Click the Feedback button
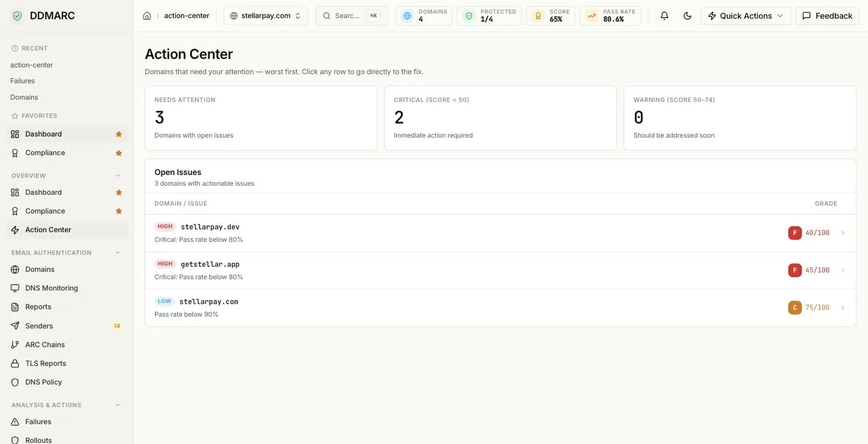Viewport: 868px width, 444px height. pos(827,16)
